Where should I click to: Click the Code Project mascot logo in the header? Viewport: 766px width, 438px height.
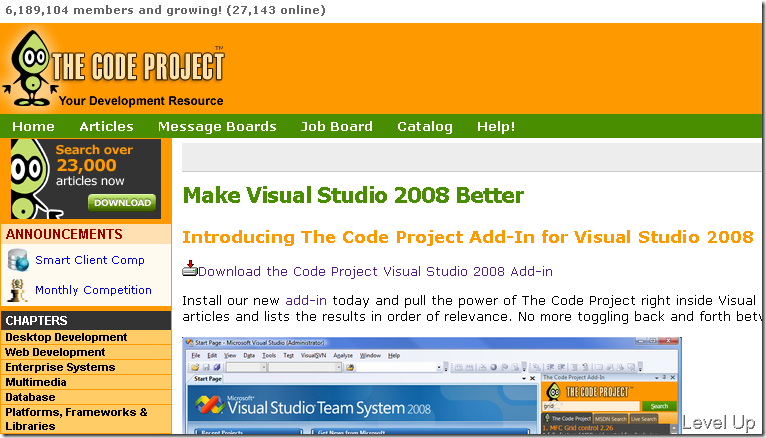point(30,68)
